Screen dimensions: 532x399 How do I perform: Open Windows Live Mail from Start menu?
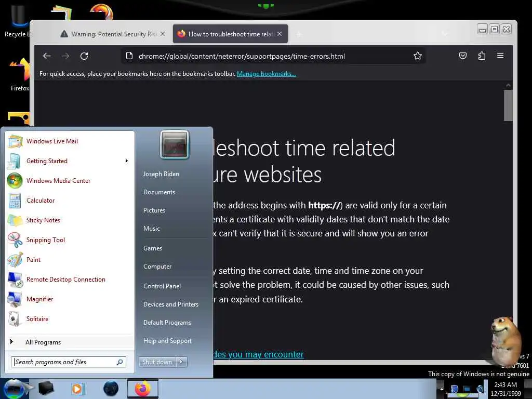70,141
